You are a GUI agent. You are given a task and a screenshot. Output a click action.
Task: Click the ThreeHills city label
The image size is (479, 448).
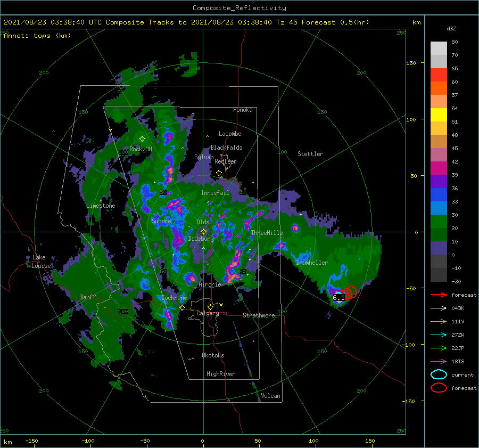pyautogui.click(x=267, y=233)
